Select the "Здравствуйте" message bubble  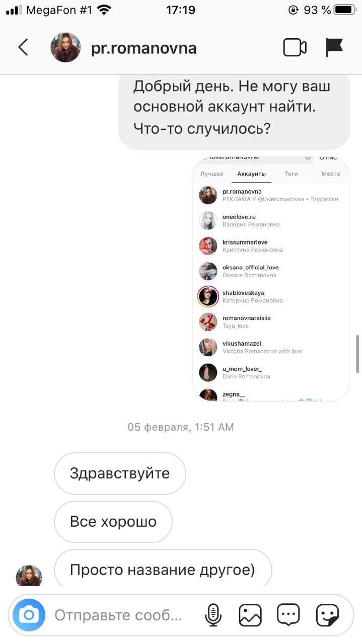120,473
